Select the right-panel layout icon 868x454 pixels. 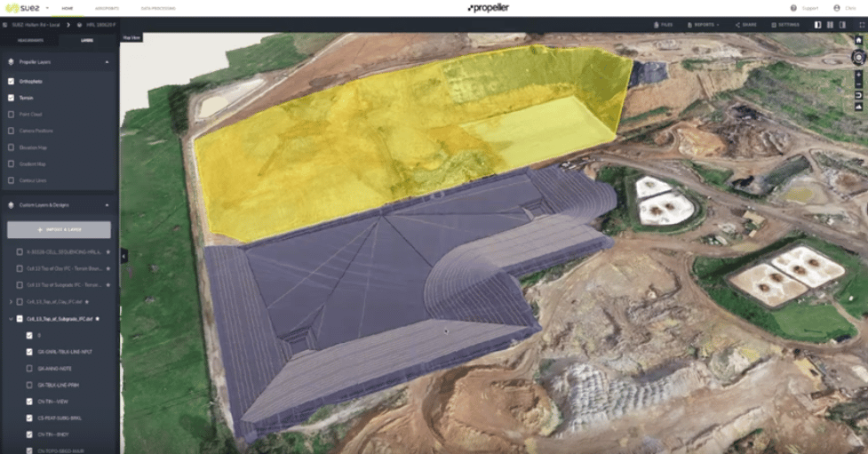tap(842, 25)
